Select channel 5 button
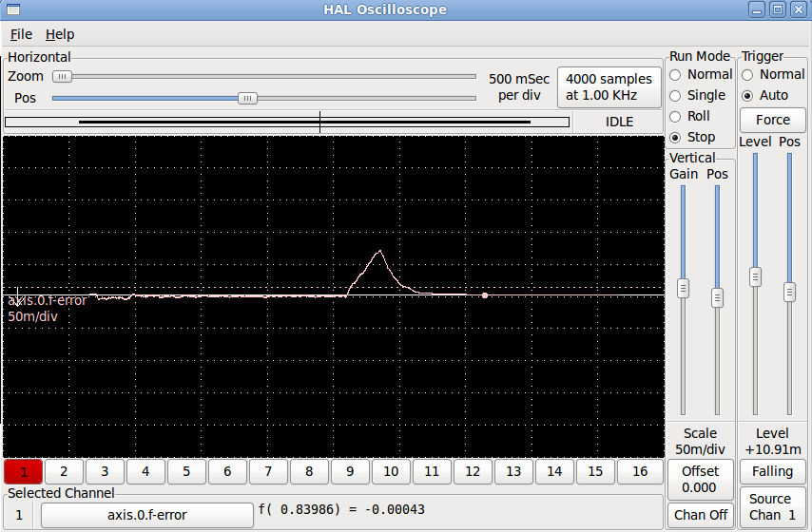Viewport: 812px width, 532px height. [x=186, y=471]
